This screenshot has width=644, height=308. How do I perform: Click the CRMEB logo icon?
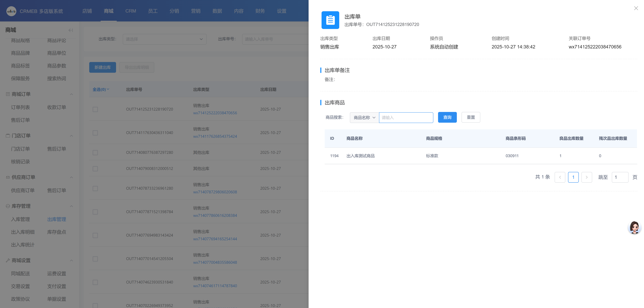coord(11,11)
